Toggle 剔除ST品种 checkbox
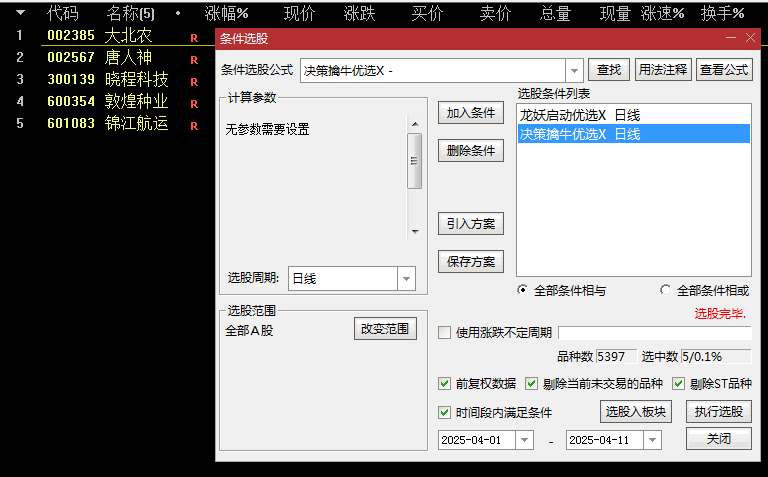This screenshot has height=477, width=768. [678, 383]
